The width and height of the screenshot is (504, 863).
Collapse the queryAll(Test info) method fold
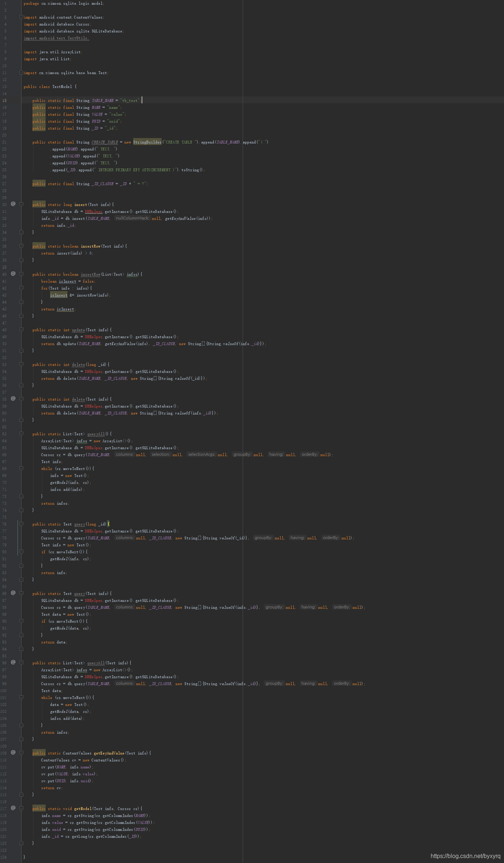pos(21,662)
